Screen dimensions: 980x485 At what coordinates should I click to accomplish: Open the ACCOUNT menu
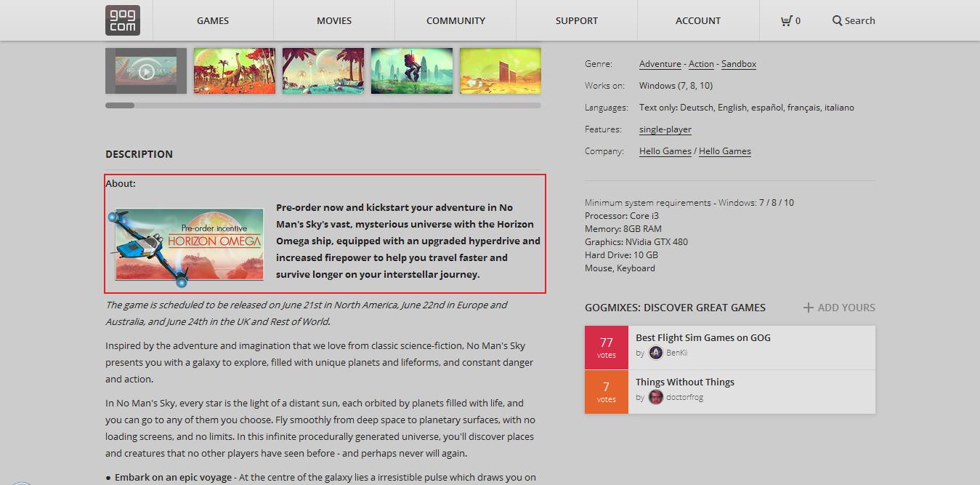pyautogui.click(x=698, y=20)
